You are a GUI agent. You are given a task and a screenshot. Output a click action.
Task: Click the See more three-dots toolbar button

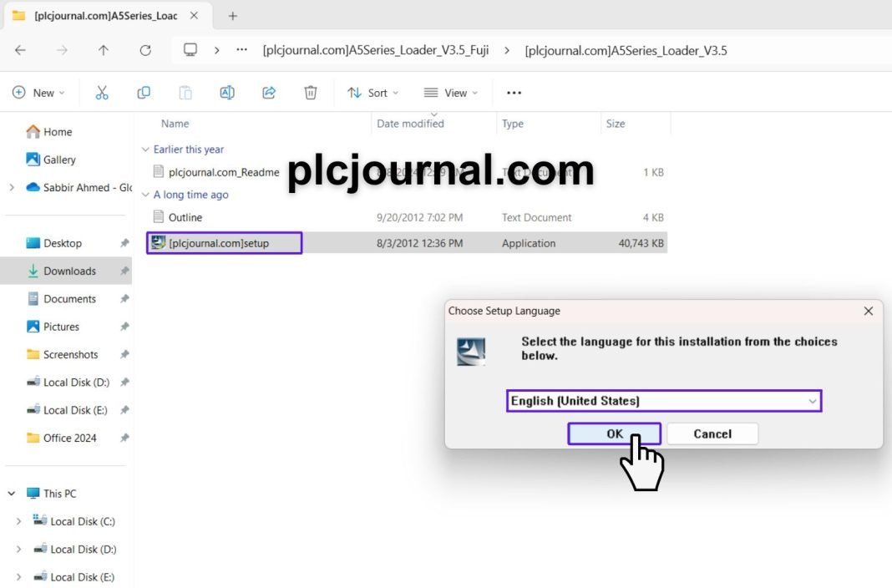514,93
